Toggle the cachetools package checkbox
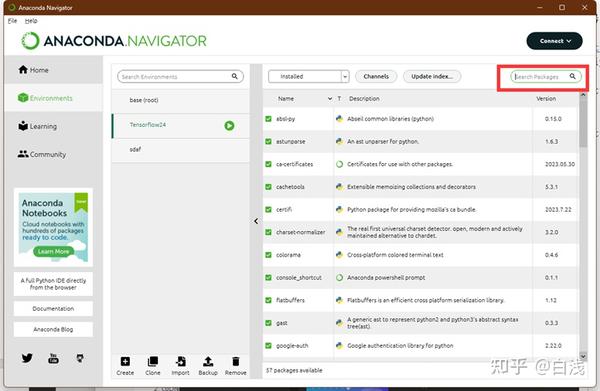600x391 pixels. click(269, 187)
